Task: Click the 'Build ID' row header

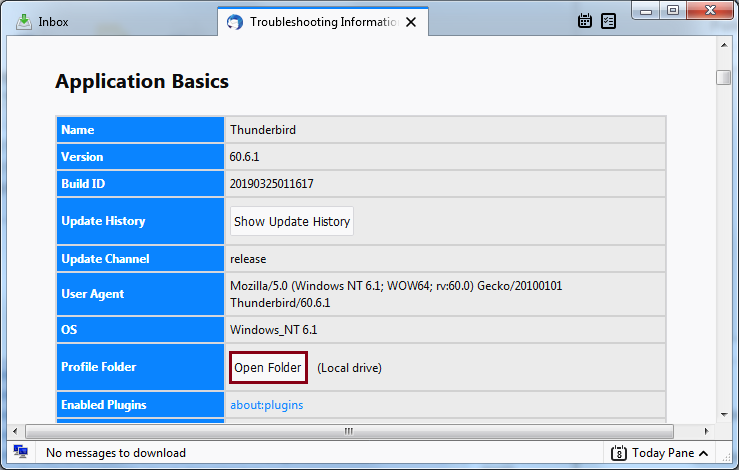Action: click(140, 183)
